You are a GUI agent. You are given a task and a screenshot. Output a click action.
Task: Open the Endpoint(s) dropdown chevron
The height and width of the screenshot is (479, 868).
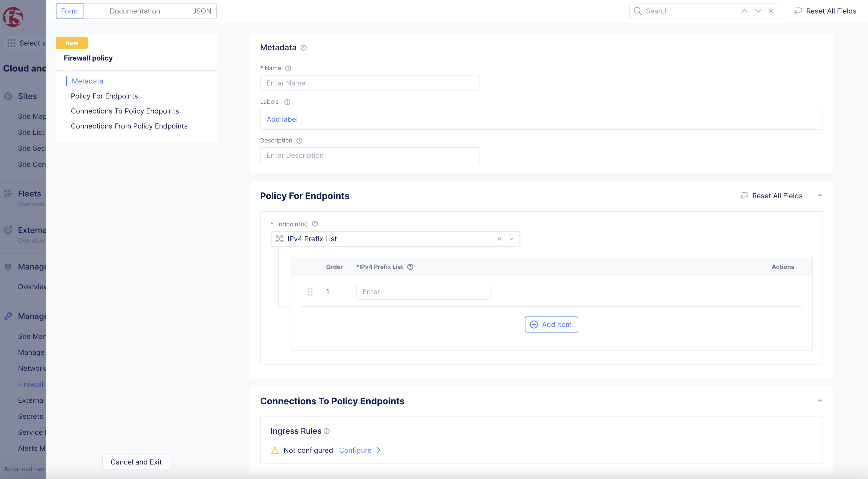click(511, 239)
